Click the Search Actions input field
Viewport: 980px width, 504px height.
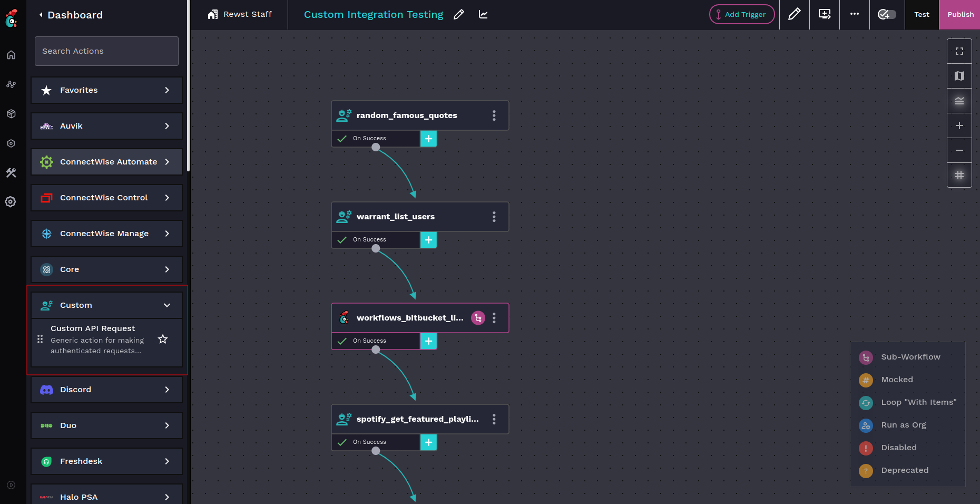pyautogui.click(x=106, y=51)
